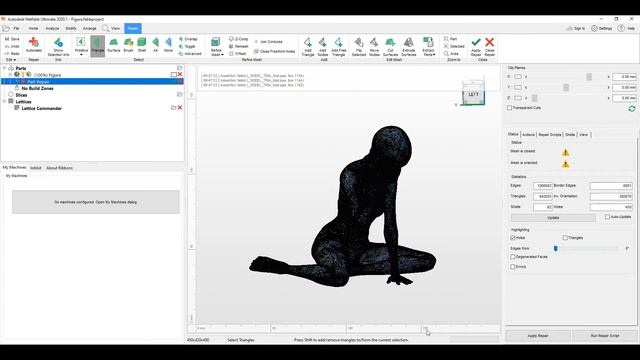
Task: Zoom to Area magnifier icon
Action: click(446, 53)
